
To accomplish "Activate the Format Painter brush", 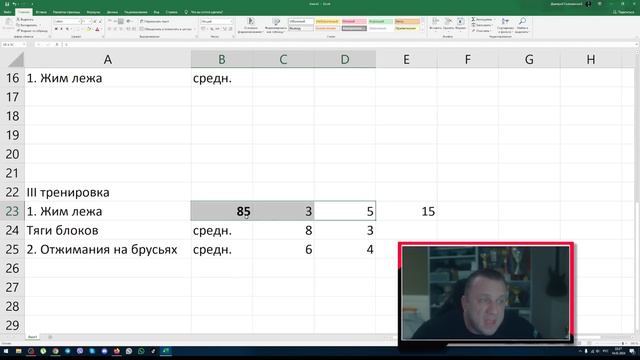I will coord(18,31).
